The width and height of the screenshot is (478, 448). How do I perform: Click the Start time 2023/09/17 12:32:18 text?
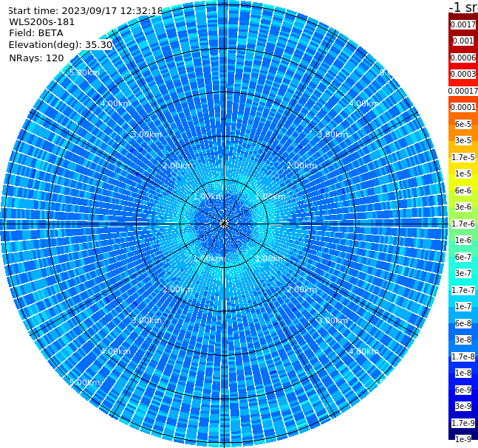tap(86, 10)
